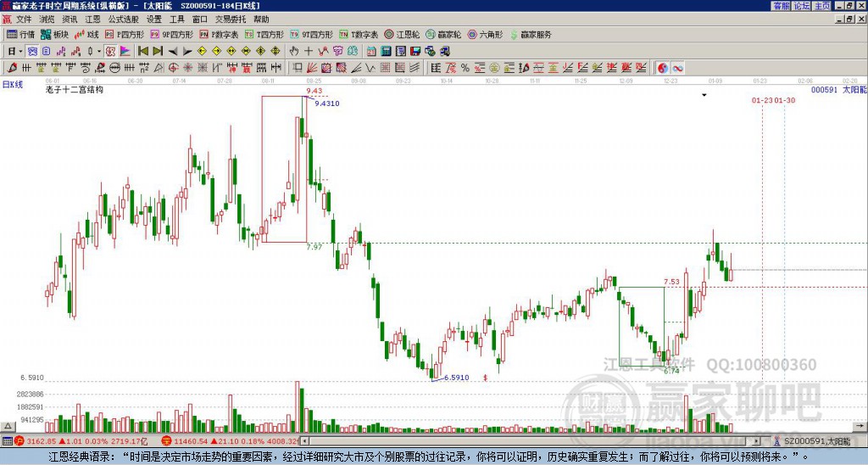This screenshot has height=465, width=868.
Task: Open the 工具 menu
Action: tap(177, 20)
